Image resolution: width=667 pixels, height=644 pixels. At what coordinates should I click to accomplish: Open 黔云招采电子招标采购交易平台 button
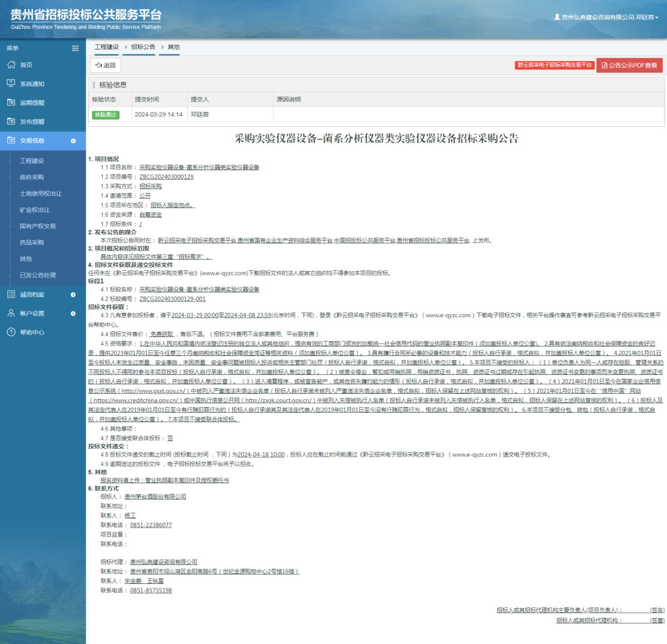click(x=554, y=65)
